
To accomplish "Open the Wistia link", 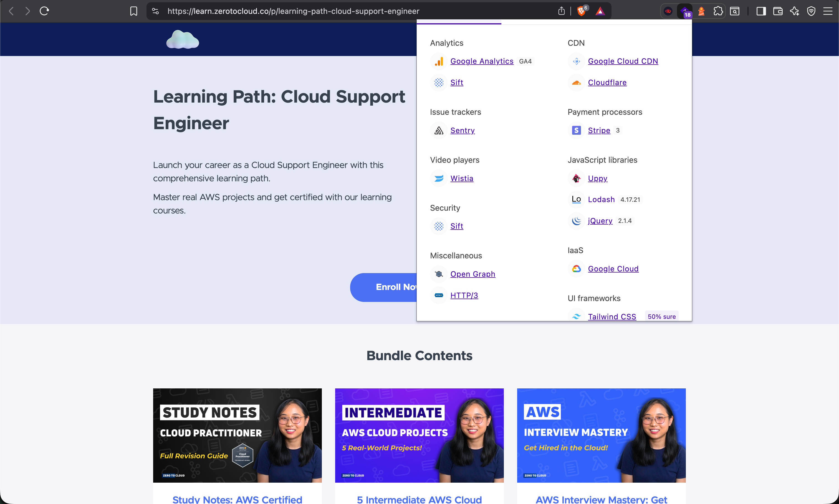I will tap(461, 178).
